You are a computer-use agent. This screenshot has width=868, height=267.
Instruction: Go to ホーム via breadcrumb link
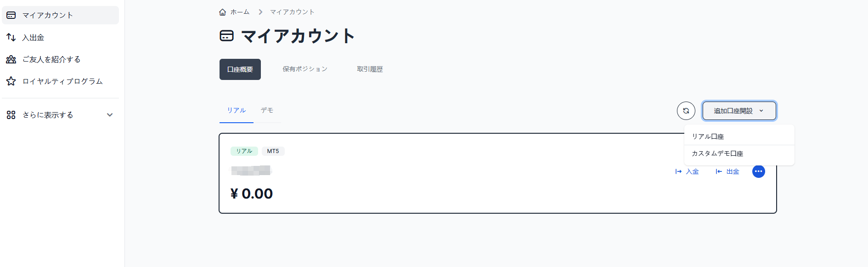tap(240, 12)
